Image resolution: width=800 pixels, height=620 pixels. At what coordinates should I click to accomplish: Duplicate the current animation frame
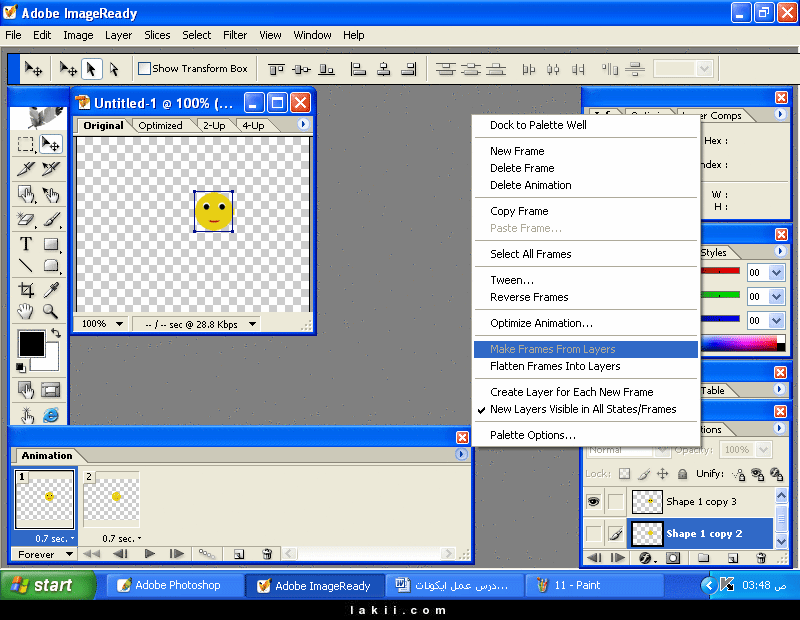pos(239,554)
